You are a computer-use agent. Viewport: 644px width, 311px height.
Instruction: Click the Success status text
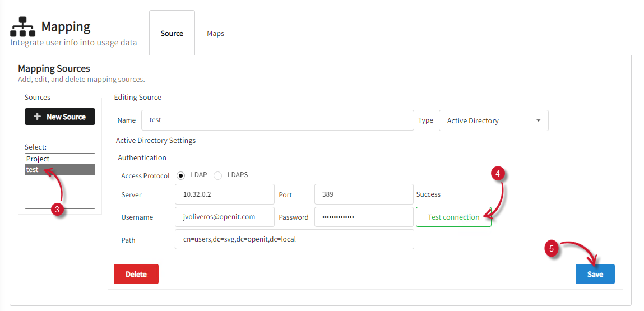tap(428, 194)
